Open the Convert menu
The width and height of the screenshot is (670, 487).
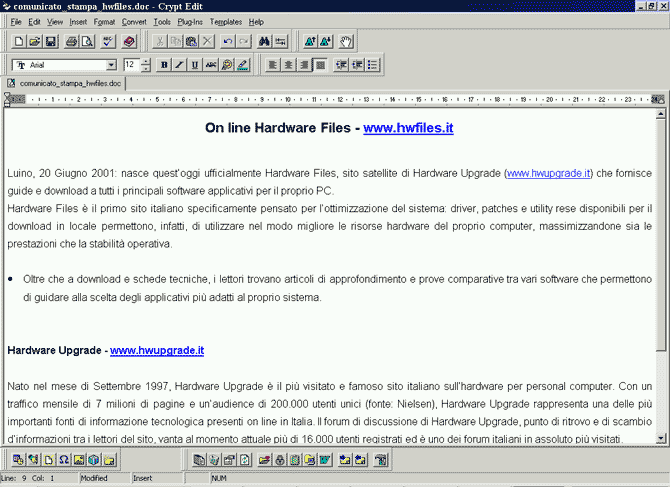click(134, 22)
